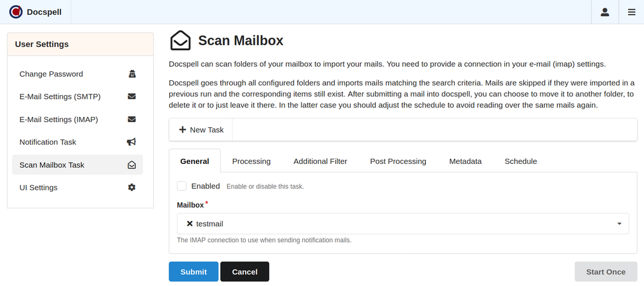Click the IMAP envelope icon
The width and height of the screenshot is (644, 286).
tap(132, 120)
